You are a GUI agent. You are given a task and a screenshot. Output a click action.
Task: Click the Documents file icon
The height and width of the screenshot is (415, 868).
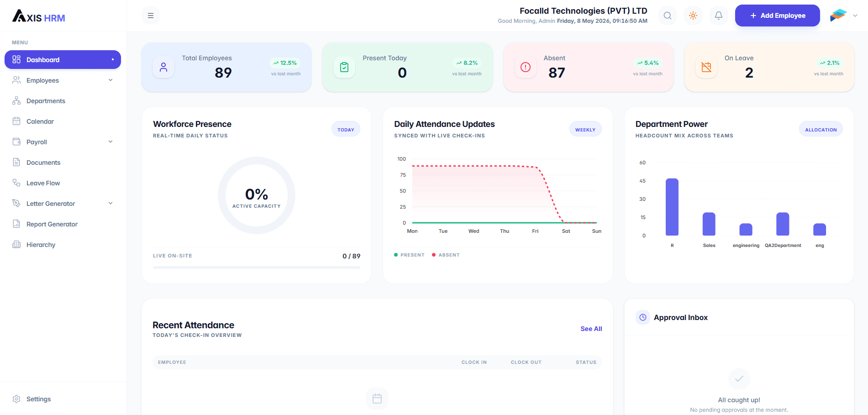pyautogui.click(x=16, y=162)
